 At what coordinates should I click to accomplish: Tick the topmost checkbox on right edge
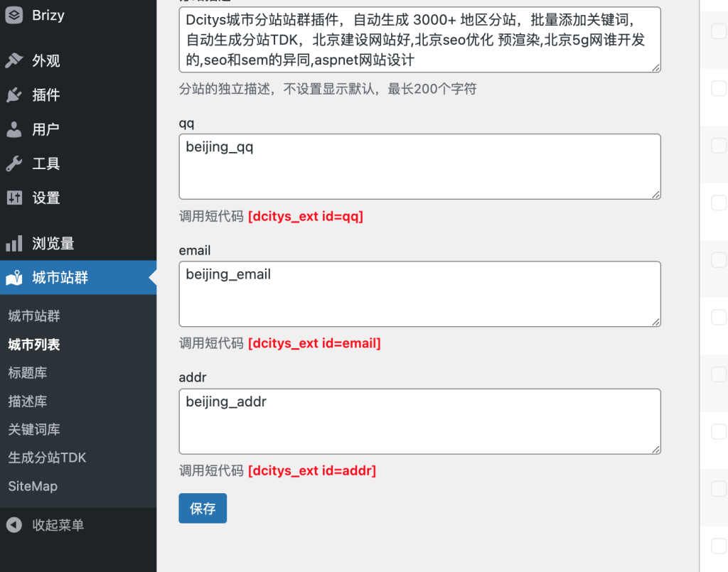click(719, 31)
